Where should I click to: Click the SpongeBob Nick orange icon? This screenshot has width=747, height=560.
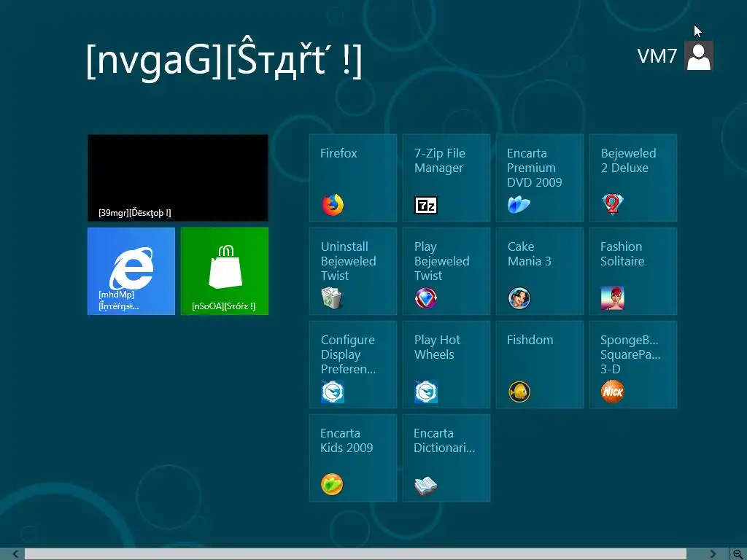click(613, 392)
